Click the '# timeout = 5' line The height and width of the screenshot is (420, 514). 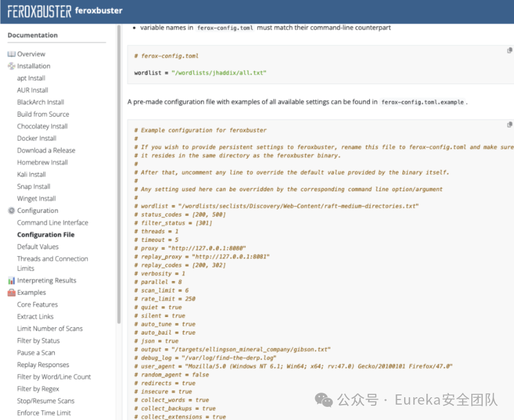click(x=157, y=240)
